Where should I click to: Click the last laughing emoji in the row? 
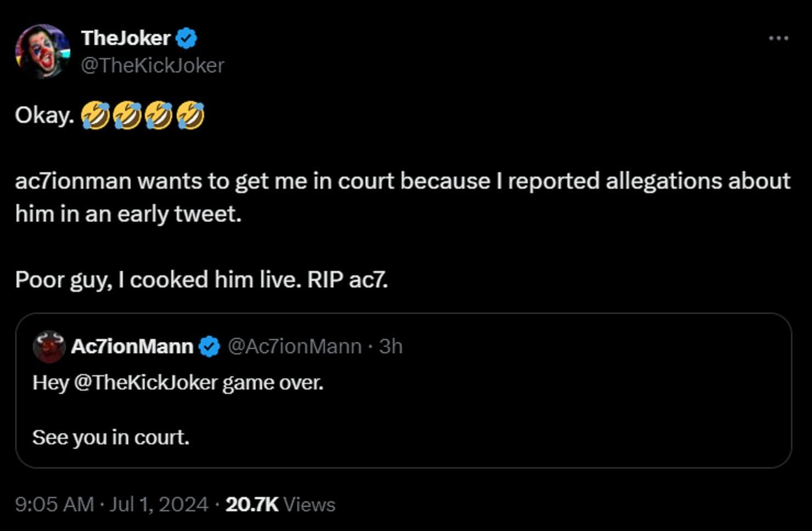190,116
